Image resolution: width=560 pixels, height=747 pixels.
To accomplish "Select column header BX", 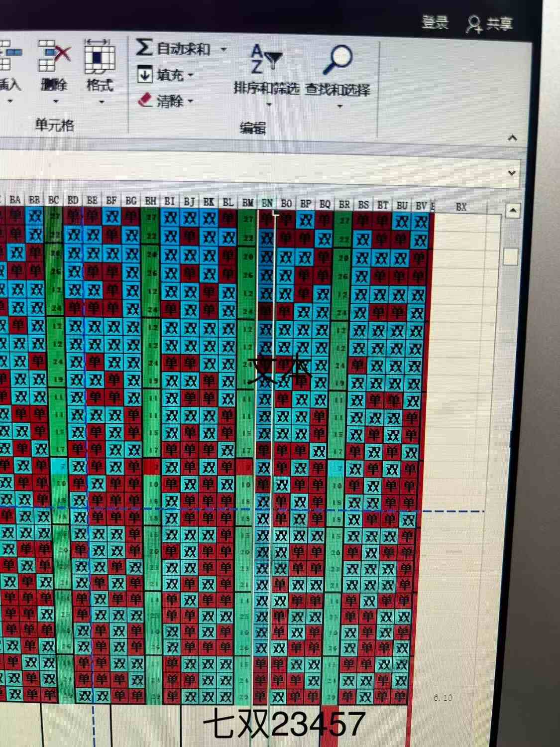I will [461, 207].
